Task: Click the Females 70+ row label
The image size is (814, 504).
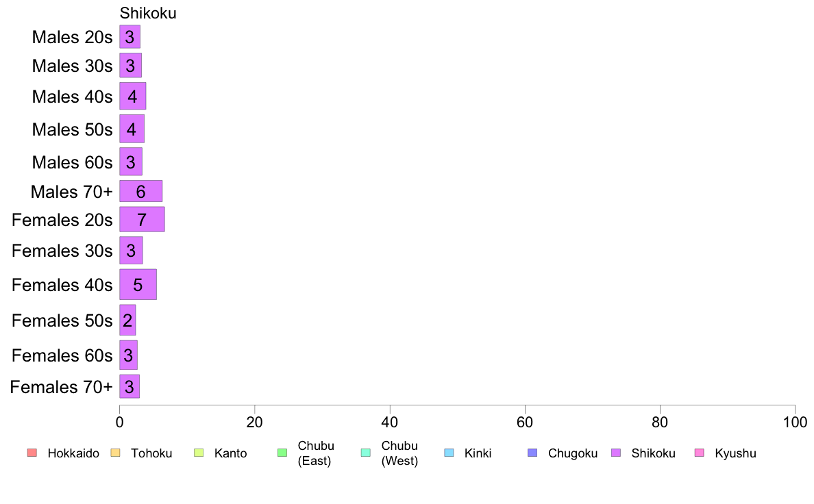Action: click(61, 387)
